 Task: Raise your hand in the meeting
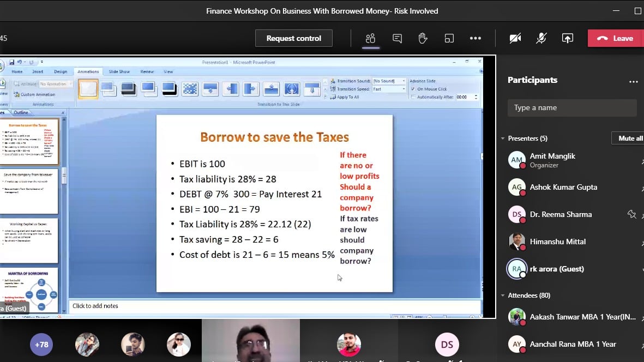click(x=423, y=38)
